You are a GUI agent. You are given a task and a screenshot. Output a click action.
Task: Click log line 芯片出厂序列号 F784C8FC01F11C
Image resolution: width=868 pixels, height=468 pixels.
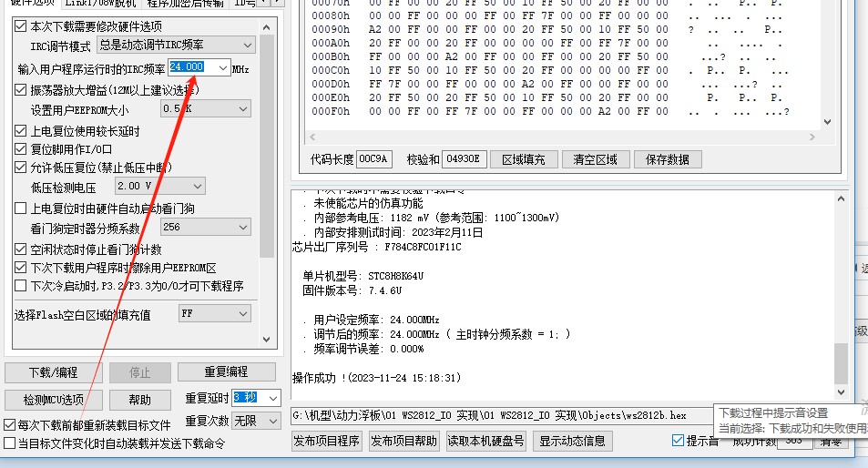(x=376, y=247)
